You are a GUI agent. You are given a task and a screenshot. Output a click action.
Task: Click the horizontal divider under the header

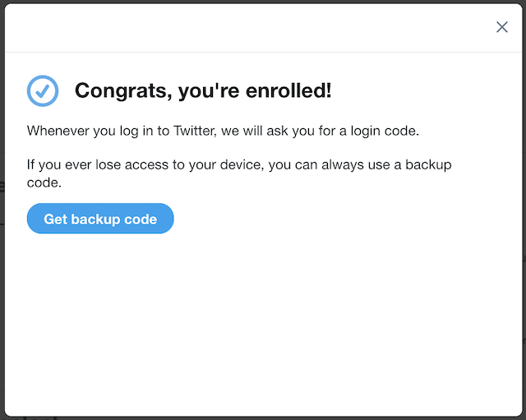coord(247,53)
